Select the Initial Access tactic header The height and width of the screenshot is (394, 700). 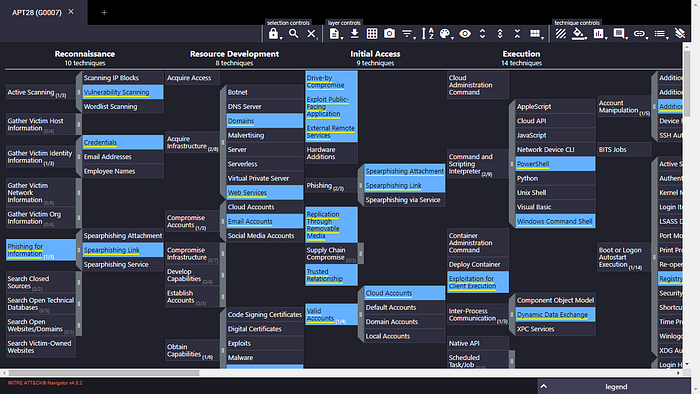375,54
